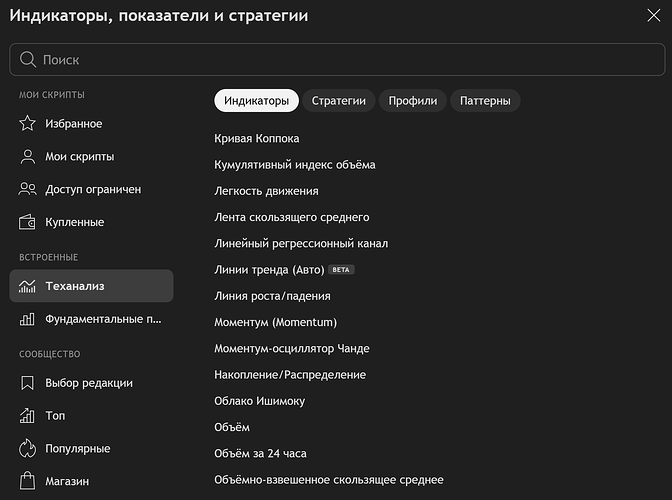Choose Моментум (Momentum) from the list
This screenshot has width=672, height=500.
coord(275,322)
